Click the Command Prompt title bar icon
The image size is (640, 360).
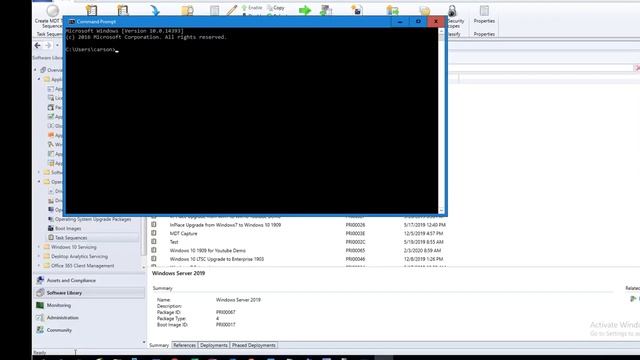[72, 22]
